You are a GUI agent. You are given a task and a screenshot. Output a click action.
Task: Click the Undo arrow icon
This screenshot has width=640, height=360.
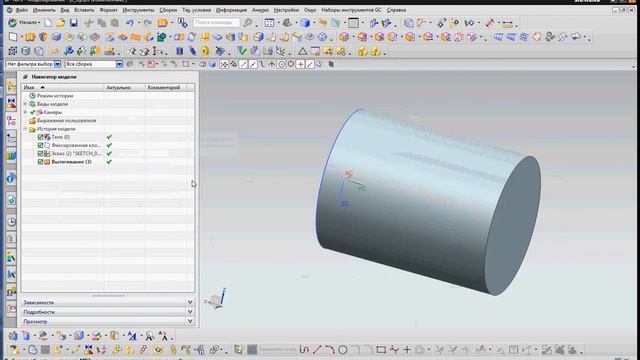[x=130, y=23]
